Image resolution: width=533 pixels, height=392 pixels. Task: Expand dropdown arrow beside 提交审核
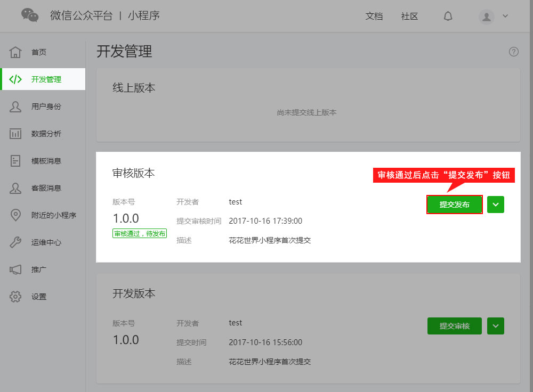[x=496, y=326]
